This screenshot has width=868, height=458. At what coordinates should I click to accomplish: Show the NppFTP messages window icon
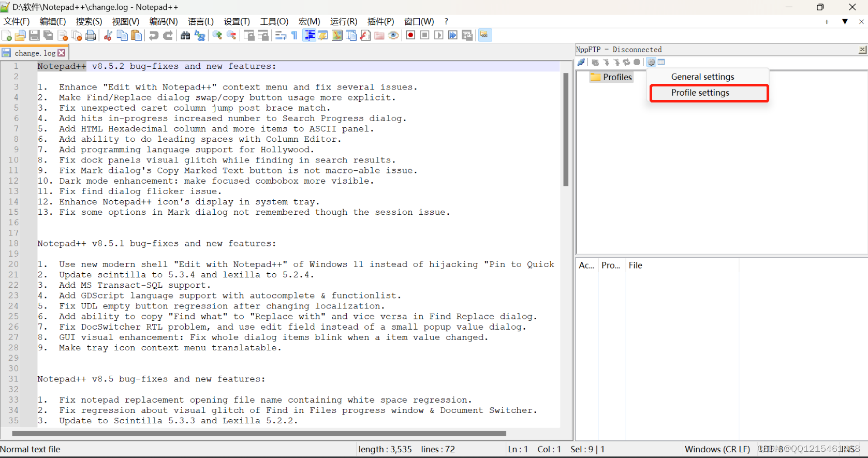point(661,62)
